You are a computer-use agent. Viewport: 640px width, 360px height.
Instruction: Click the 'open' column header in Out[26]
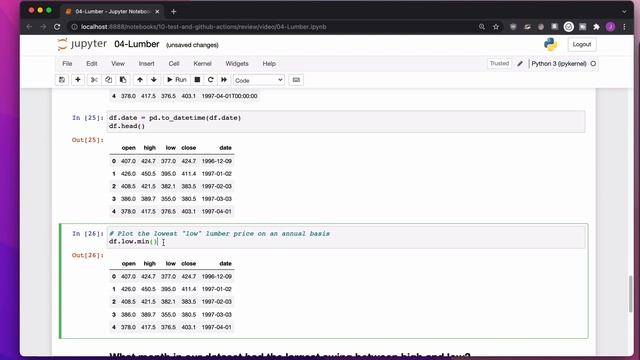coord(129,264)
